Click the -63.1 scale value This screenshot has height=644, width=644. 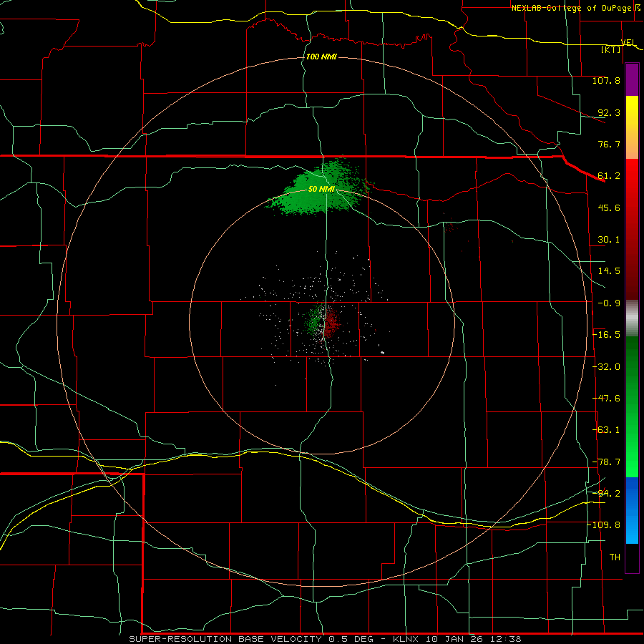pos(606,430)
